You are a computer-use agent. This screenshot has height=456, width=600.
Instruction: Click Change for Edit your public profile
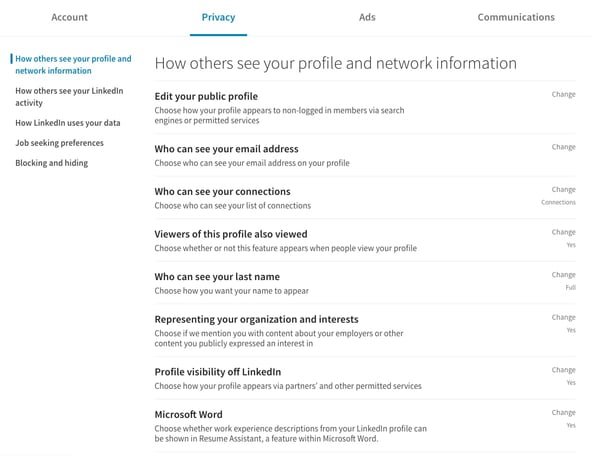click(563, 95)
